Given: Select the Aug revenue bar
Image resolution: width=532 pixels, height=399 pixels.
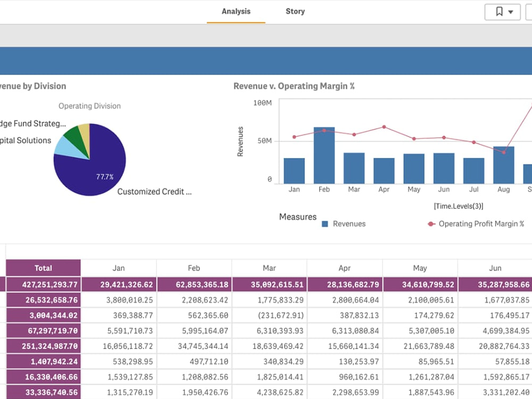Looking at the screenshot, I should point(503,165).
